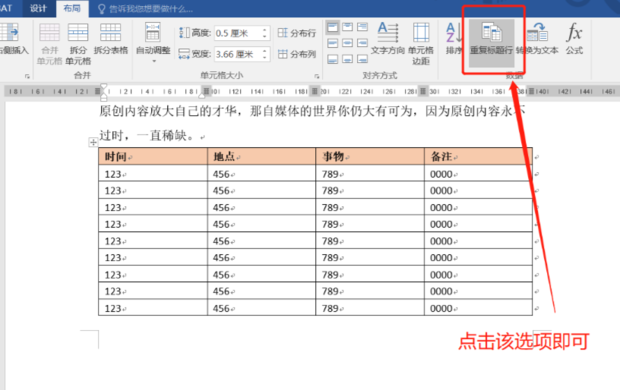620x390 pixels.
Task: Open the rows and columns group dialog launcher
Action: click(x=27, y=76)
